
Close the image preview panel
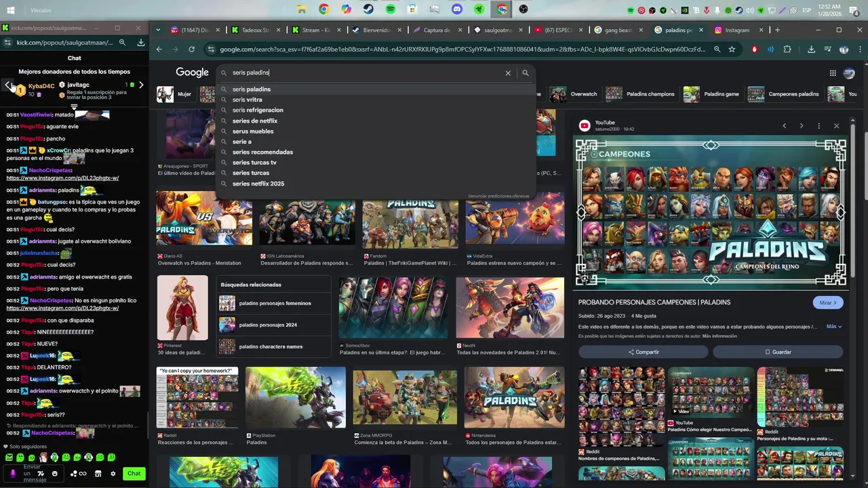836,126
